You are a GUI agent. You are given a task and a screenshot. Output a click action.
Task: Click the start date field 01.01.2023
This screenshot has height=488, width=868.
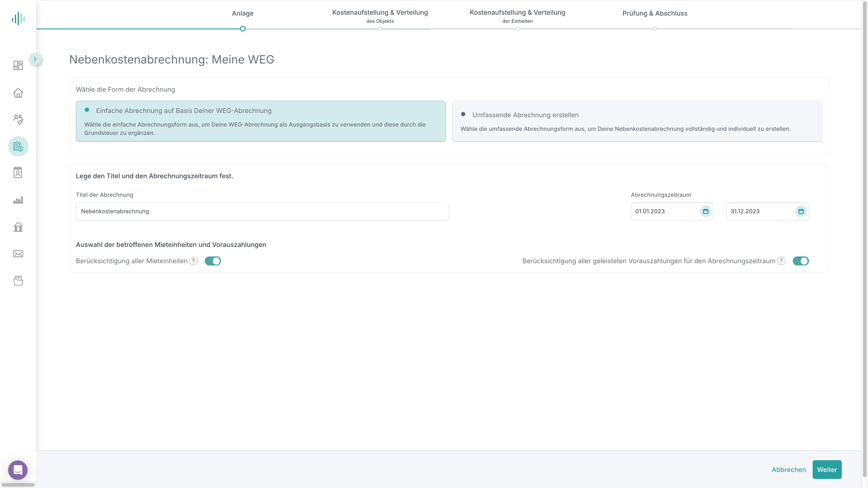point(672,211)
